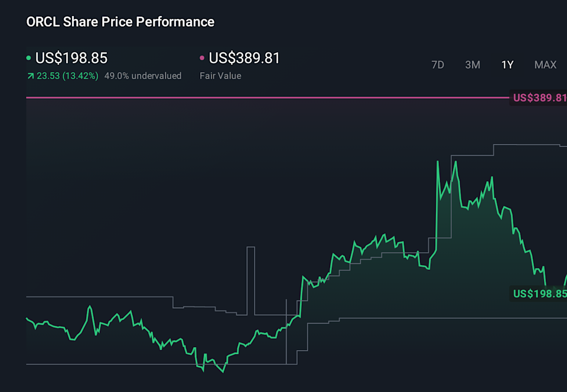Click the pink fair value line

coord(266,97)
